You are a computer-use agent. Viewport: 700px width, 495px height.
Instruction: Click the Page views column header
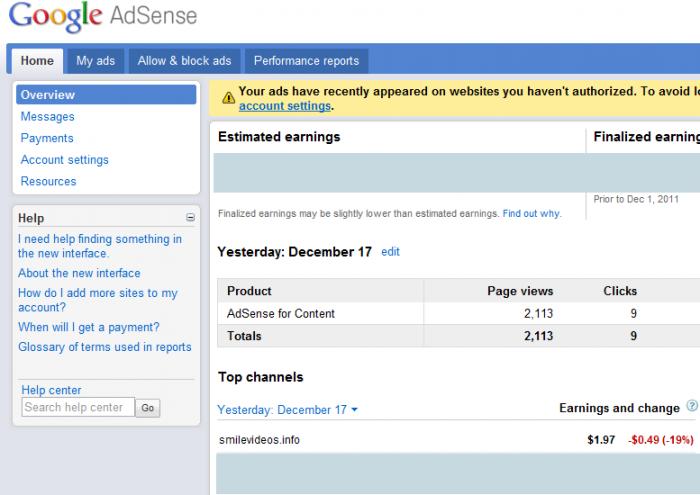coord(520,291)
